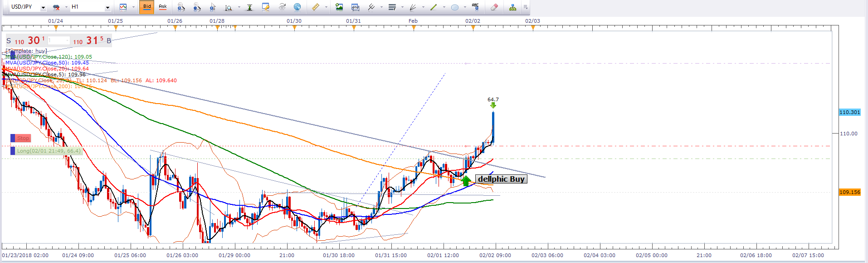Viewport: 868px width, 263px height.
Task: Click the ABC add text label tool
Action: point(475,7)
